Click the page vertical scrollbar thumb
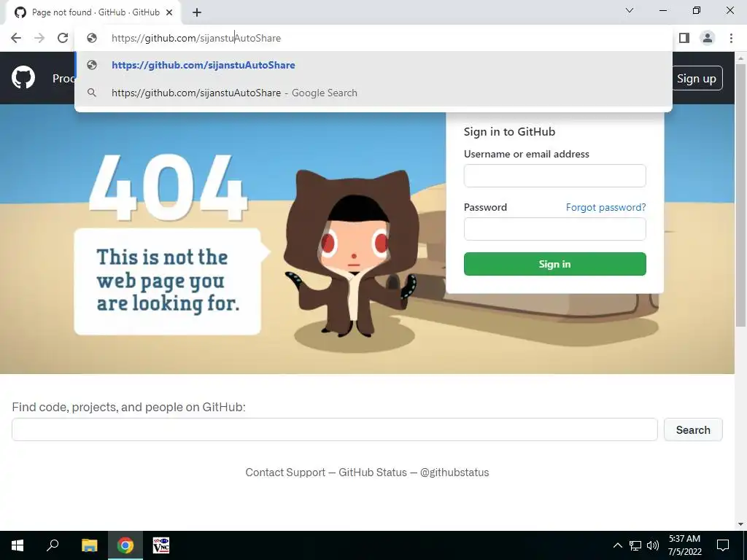This screenshot has width=747, height=560. 740,195
